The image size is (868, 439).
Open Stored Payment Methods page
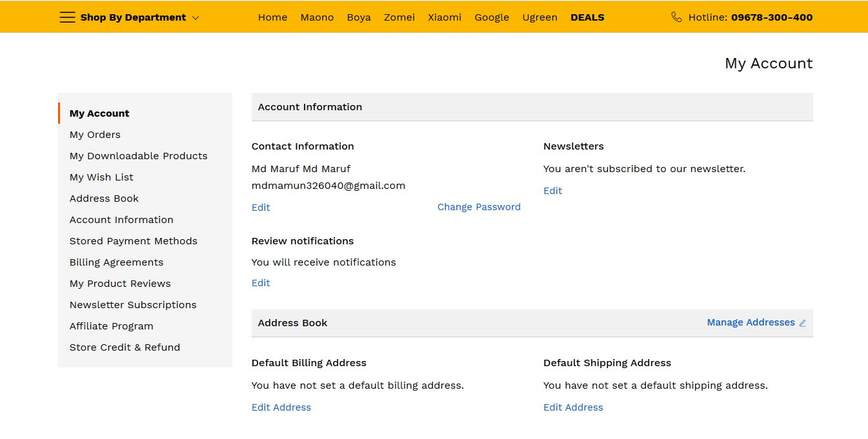click(134, 241)
